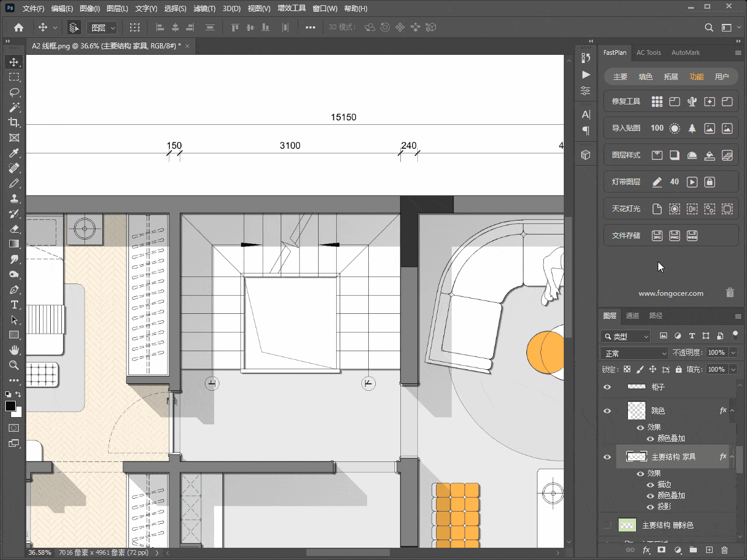Open the 类型 layer filter dropdown
The image size is (747, 560).
coord(626,336)
